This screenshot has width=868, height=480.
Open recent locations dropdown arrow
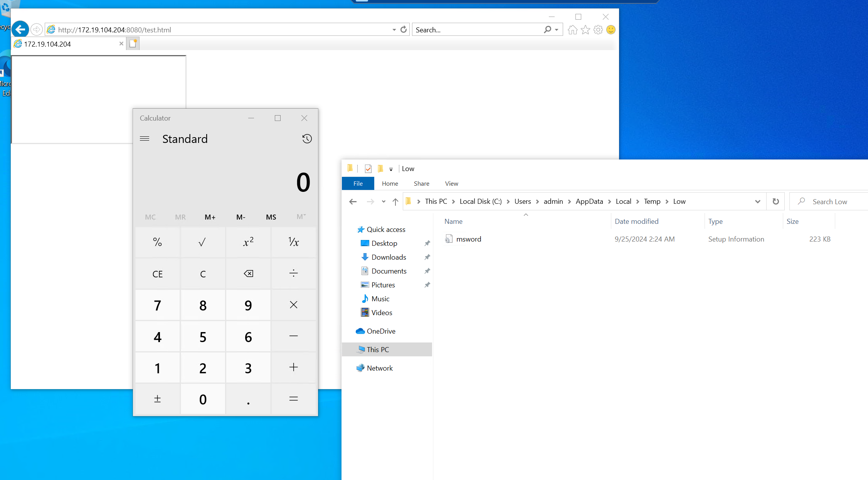click(383, 201)
